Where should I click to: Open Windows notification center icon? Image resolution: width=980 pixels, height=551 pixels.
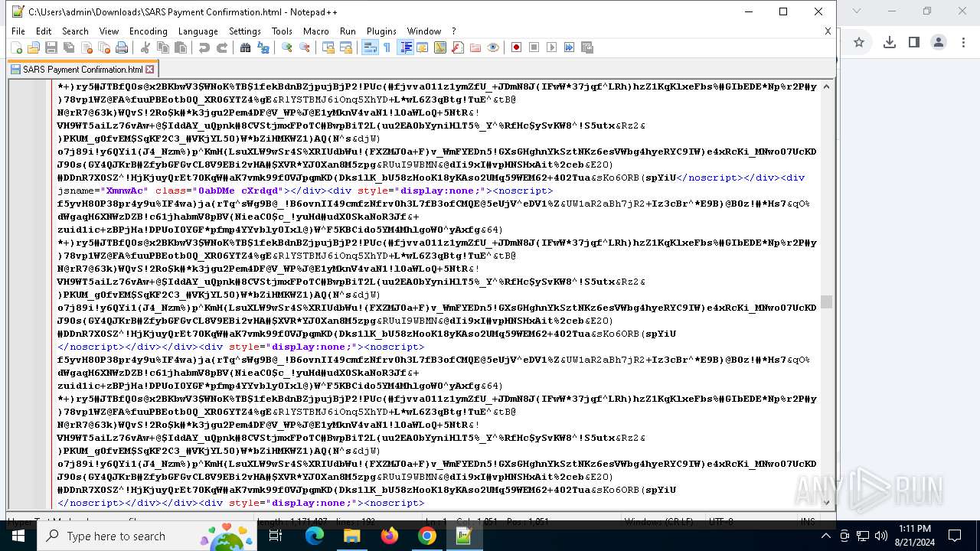tap(955, 536)
